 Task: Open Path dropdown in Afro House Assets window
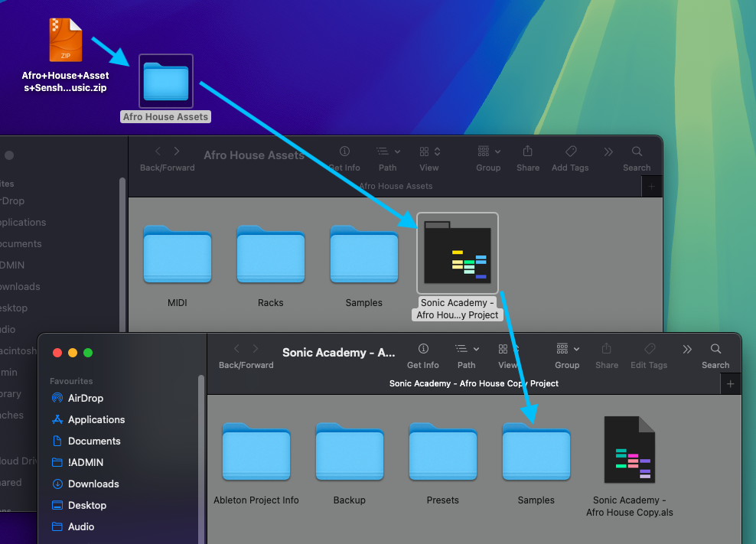point(388,151)
